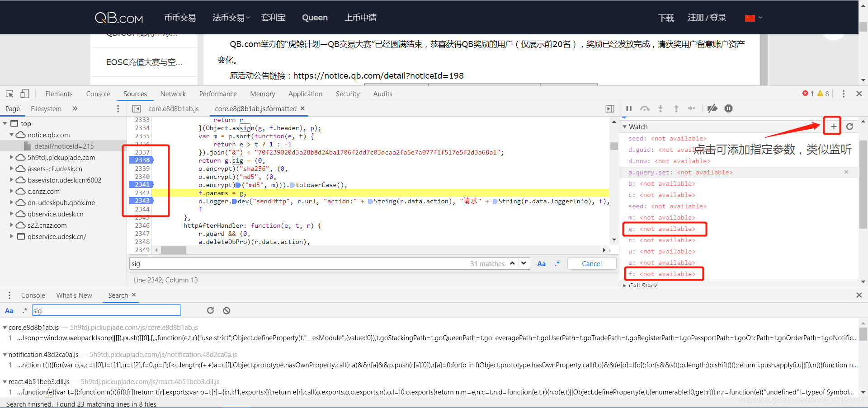
Task: Open the notice link for noticeId=198
Action: (x=378, y=75)
